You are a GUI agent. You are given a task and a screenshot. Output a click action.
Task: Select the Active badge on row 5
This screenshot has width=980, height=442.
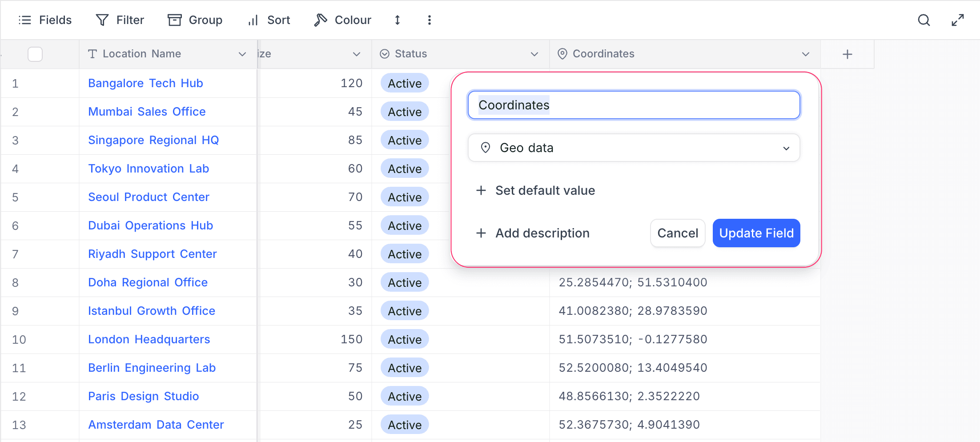[404, 197]
